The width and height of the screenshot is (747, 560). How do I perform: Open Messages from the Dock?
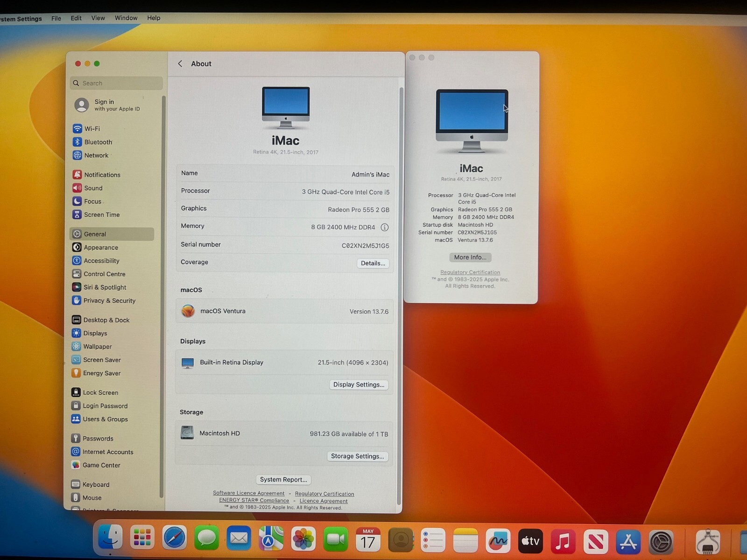tap(206, 539)
